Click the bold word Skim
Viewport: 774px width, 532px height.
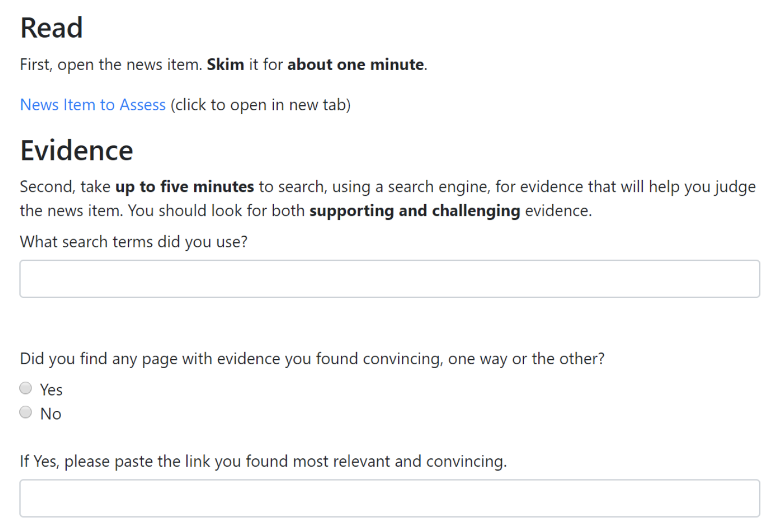pos(225,65)
